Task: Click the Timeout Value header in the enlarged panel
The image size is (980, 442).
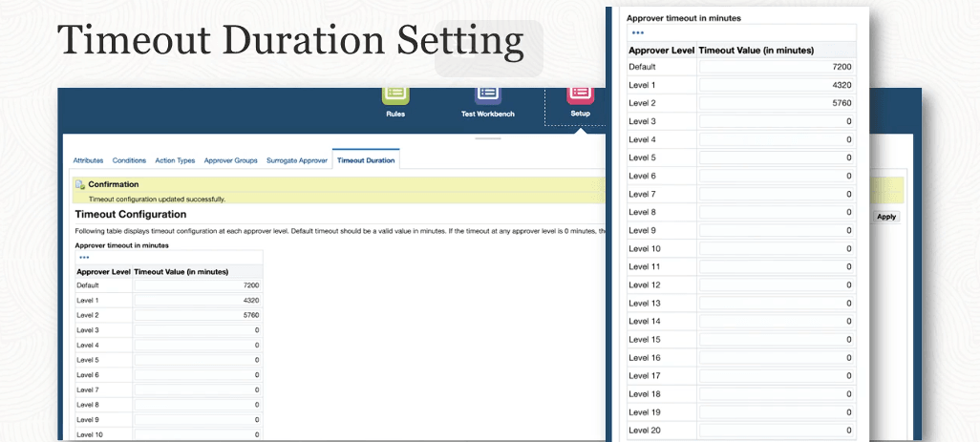Action: click(x=756, y=51)
